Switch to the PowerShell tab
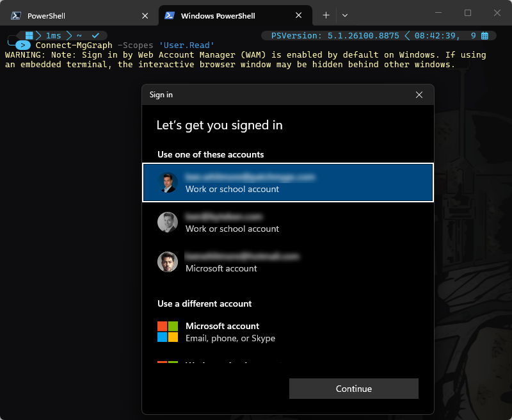 [x=79, y=15]
